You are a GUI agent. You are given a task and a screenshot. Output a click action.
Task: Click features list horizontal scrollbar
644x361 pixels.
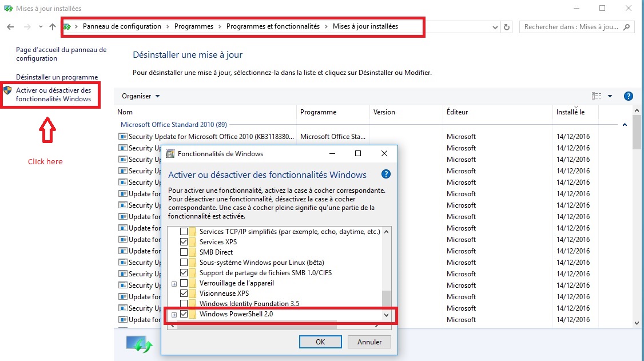click(x=257, y=326)
